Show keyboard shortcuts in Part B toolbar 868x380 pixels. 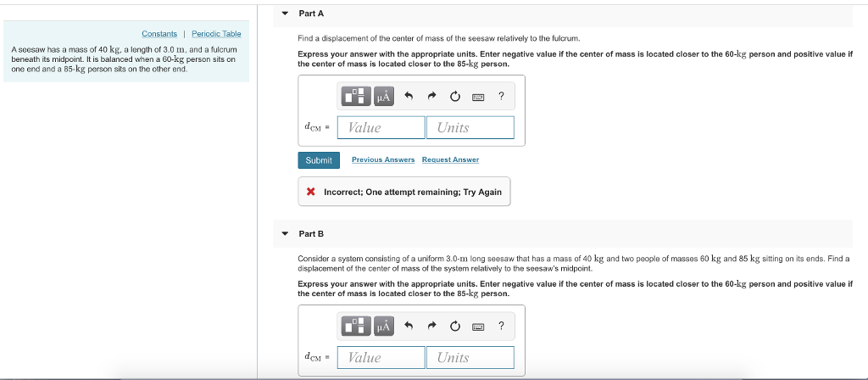pos(478,327)
